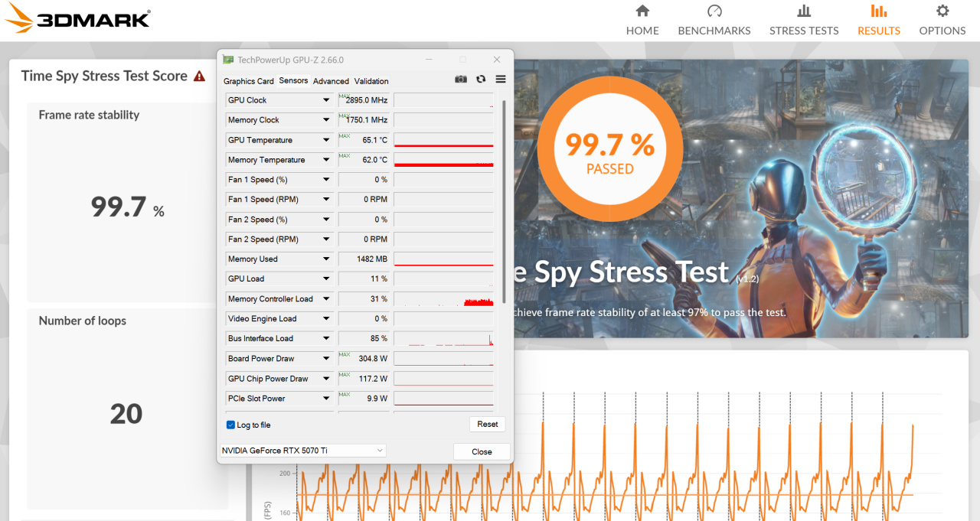Expand Fan 1 Speed (RPM) sensor dropdown
Viewport: 980px width, 521px height.
tap(326, 200)
